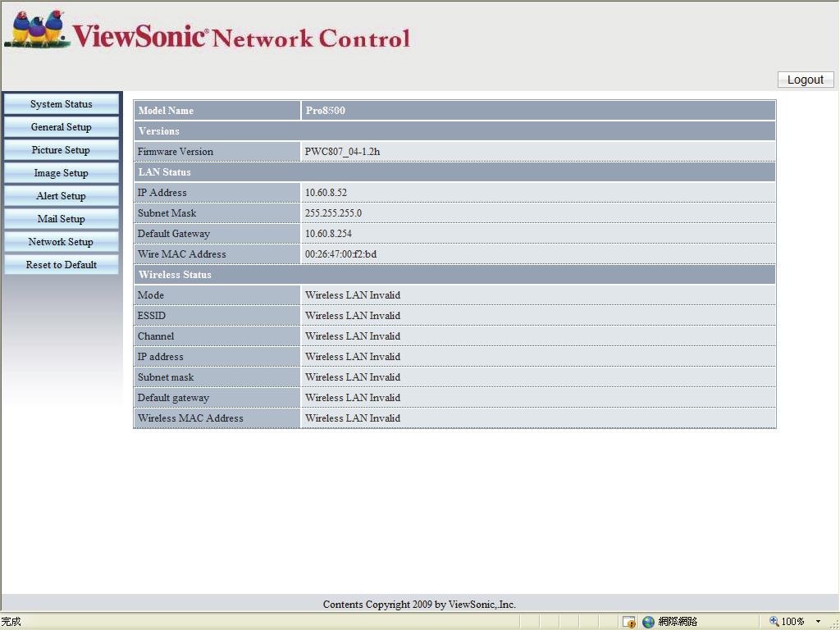This screenshot has width=840, height=630.
Task: Select Image Setup menu item
Action: [x=61, y=173]
